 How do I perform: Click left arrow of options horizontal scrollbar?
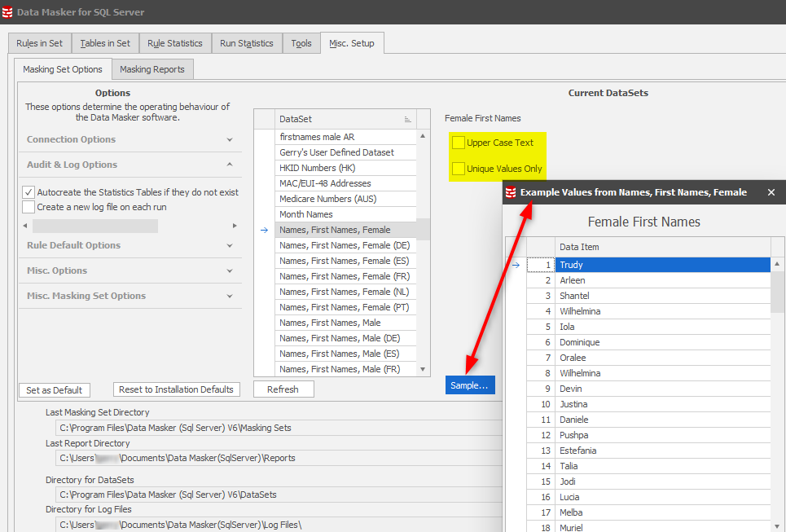click(24, 226)
